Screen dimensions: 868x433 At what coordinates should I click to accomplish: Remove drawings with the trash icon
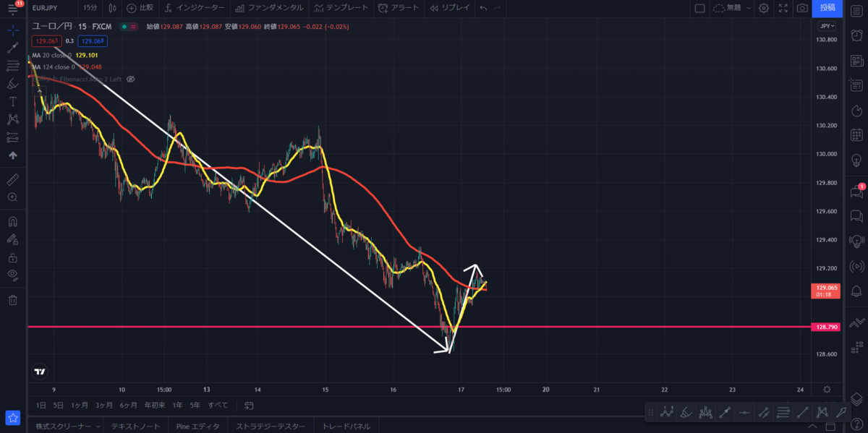(x=12, y=300)
